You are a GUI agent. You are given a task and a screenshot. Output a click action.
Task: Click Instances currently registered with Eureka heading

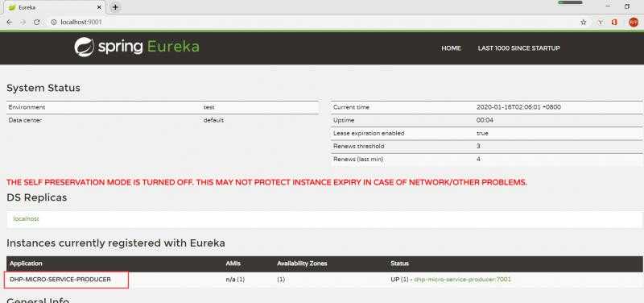[x=116, y=243]
